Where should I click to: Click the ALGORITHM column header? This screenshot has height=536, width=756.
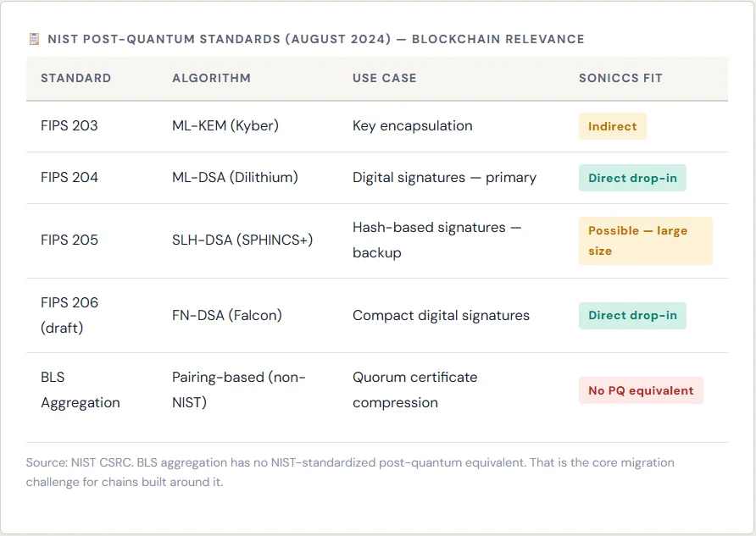(211, 78)
